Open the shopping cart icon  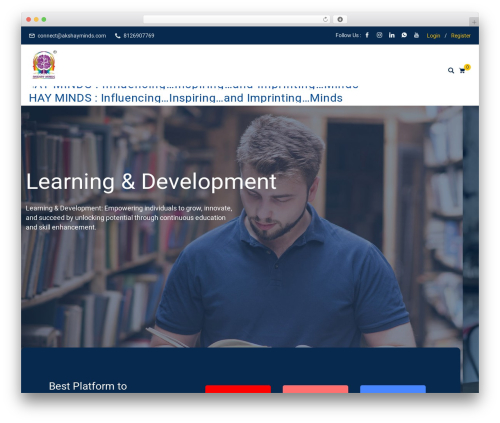point(462,71)
